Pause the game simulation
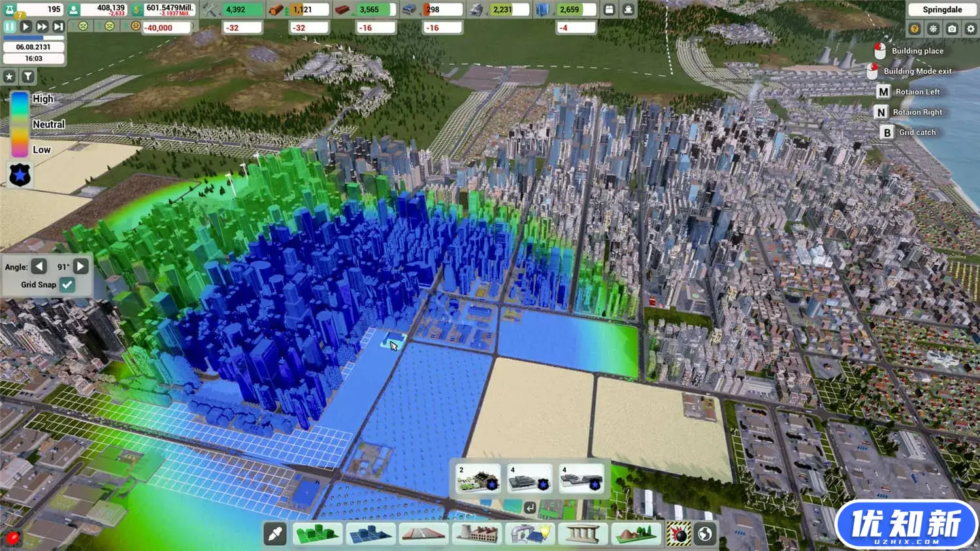980x551 pixels. (10, 27)
